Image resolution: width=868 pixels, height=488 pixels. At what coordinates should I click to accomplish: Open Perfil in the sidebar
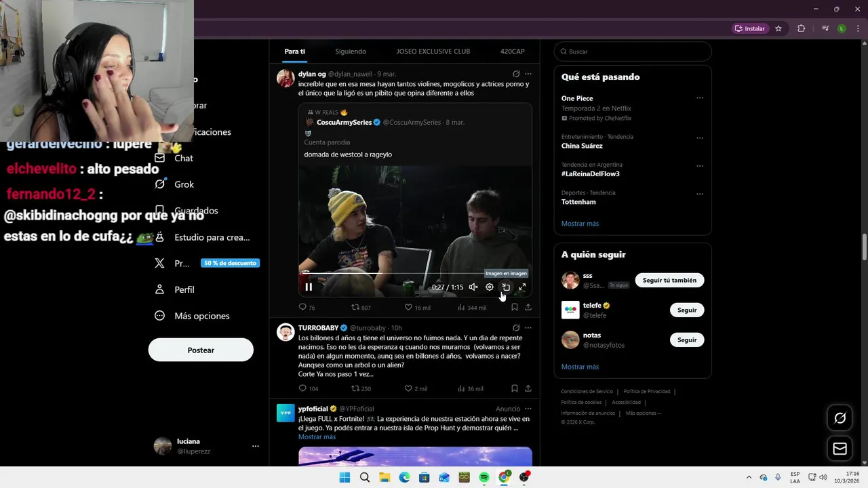(x=174, y=289)
